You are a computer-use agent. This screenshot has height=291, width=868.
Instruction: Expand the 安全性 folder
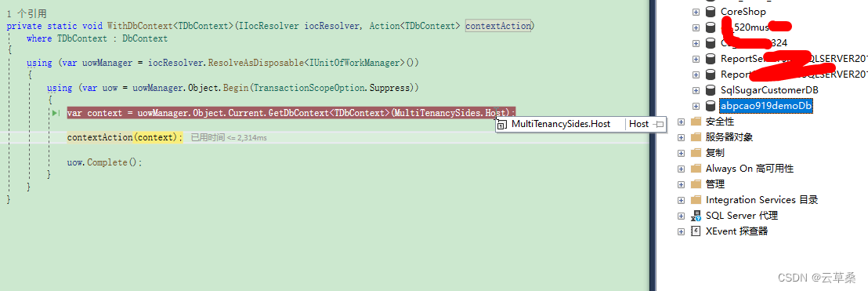pos(681,122)
